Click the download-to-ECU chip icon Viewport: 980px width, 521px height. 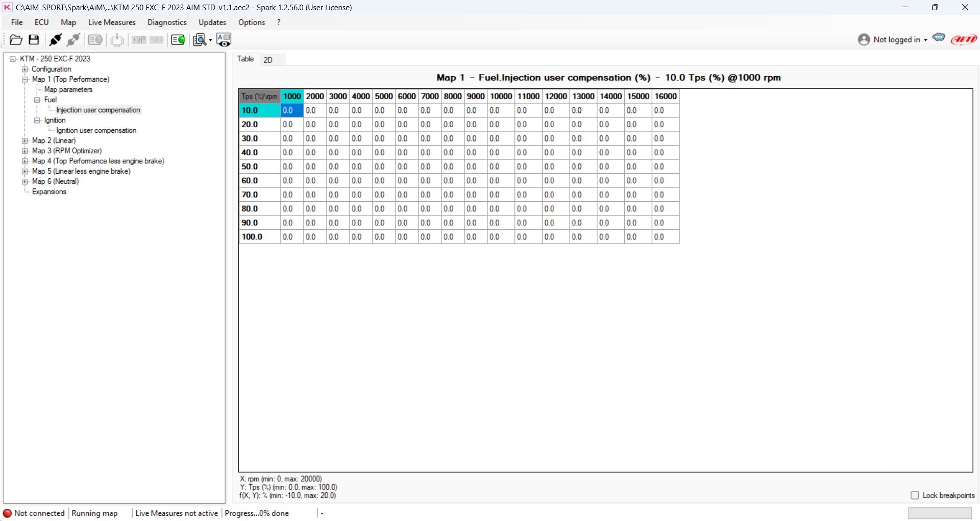click(117, 40)
